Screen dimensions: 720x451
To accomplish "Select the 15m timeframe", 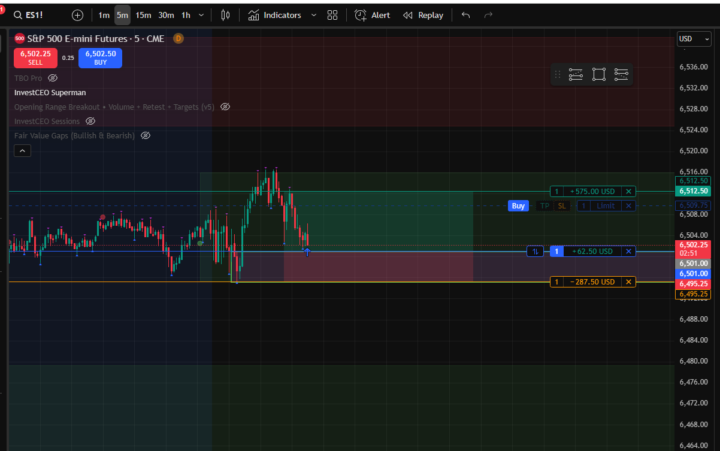I will tap(143, 15).
